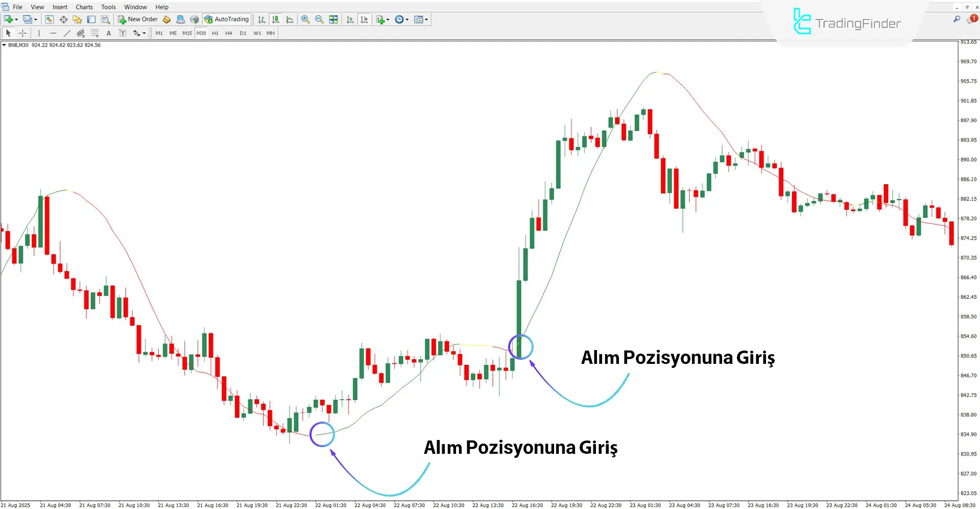
Task: Click the price scale at 890.00
Action: click(968, 159)
